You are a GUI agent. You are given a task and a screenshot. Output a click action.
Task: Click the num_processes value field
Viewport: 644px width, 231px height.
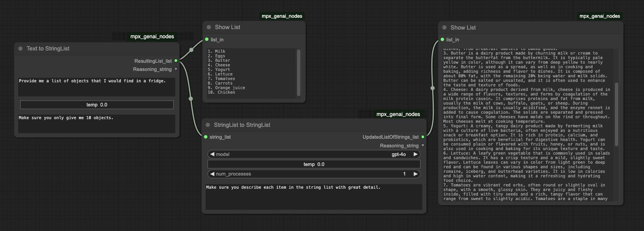314,174
